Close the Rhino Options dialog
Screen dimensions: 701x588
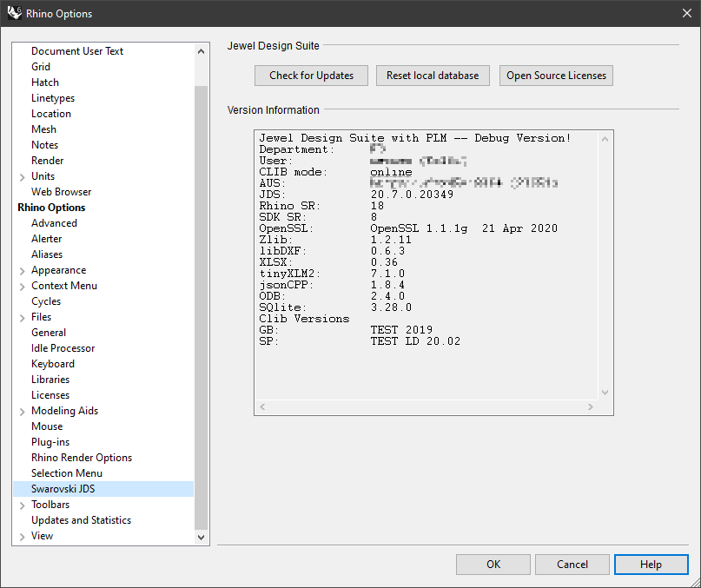pyautogui.click(x=687, y=13)
